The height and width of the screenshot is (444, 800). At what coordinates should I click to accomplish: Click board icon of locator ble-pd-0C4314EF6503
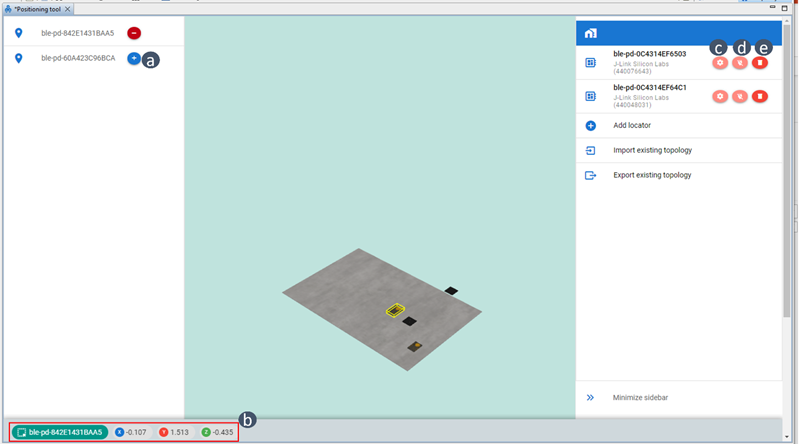(590, 63)
